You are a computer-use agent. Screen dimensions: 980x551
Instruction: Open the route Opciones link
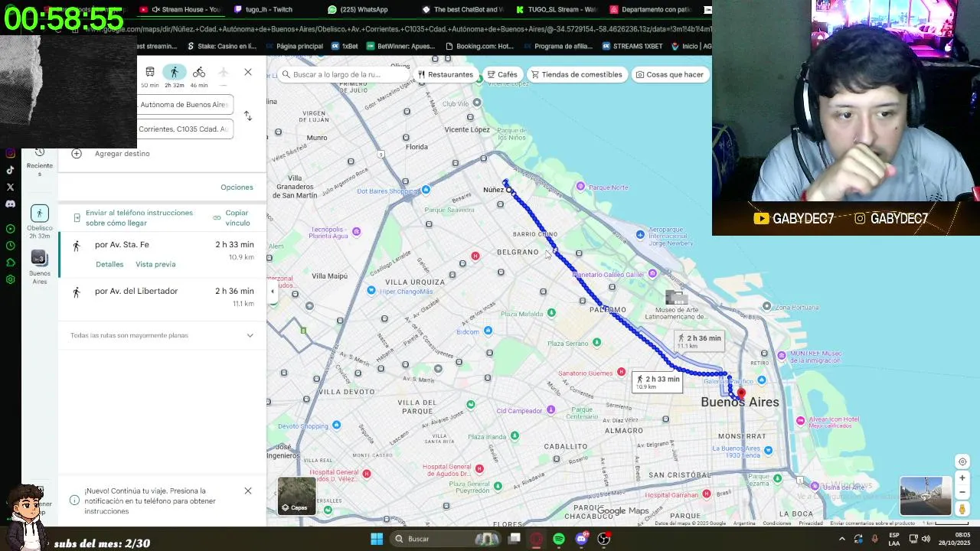237,187
